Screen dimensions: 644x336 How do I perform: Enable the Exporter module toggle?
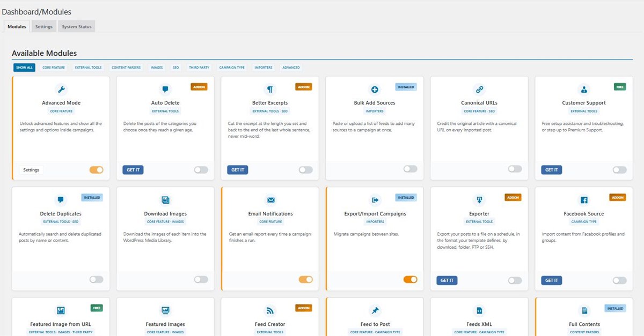[x=515, y=280]
